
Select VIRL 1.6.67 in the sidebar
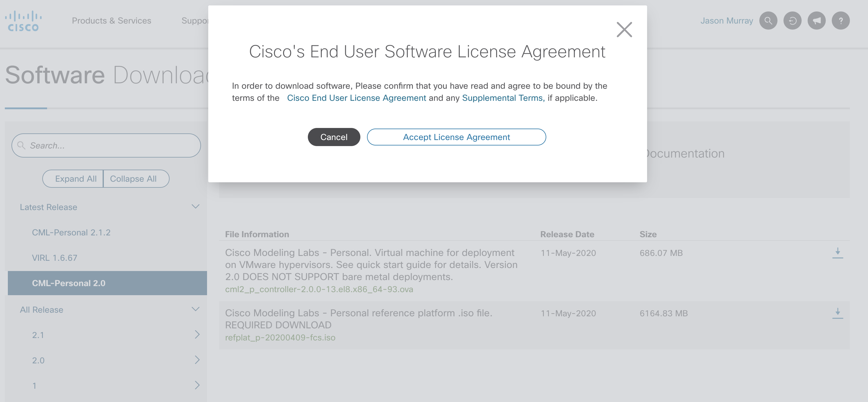click(x=54, y=257)
